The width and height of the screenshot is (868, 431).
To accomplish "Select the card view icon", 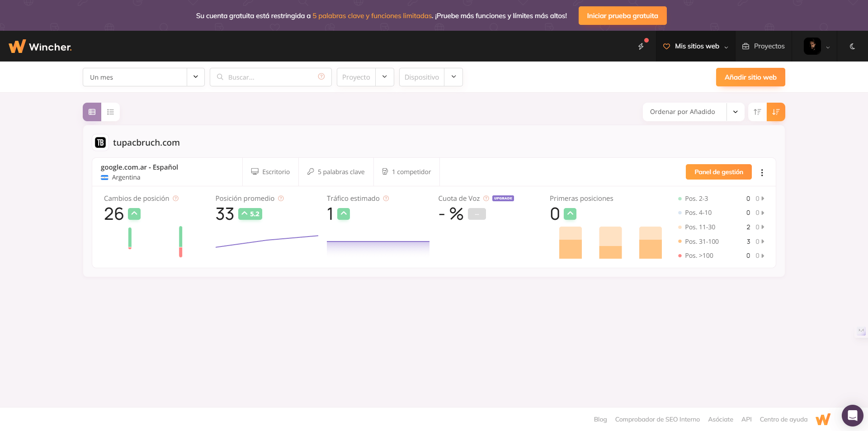I will click(x=92, y=112).
